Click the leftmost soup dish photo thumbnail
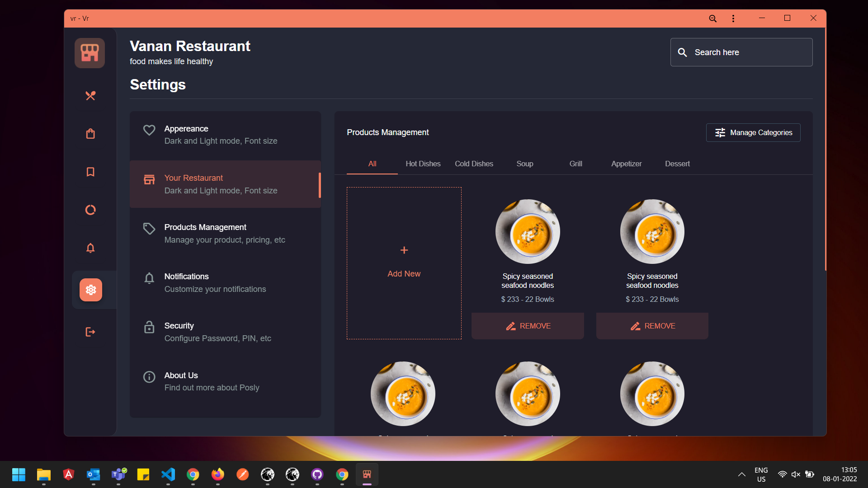Image resolution: width=868 pixels, height=488 pixels. [x=403, y=393]
